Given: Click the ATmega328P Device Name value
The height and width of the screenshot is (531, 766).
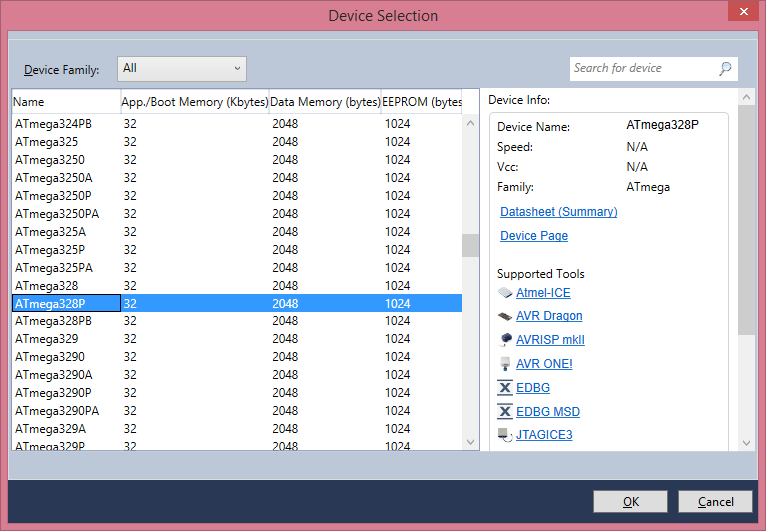Looking at the screenshot, I should (x=662, y=125).
